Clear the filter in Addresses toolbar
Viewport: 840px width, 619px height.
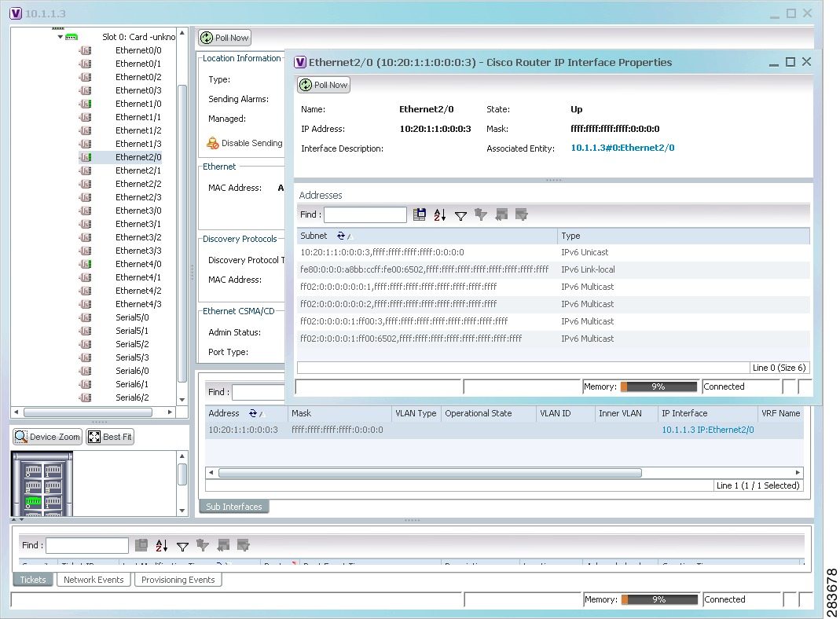481,214
